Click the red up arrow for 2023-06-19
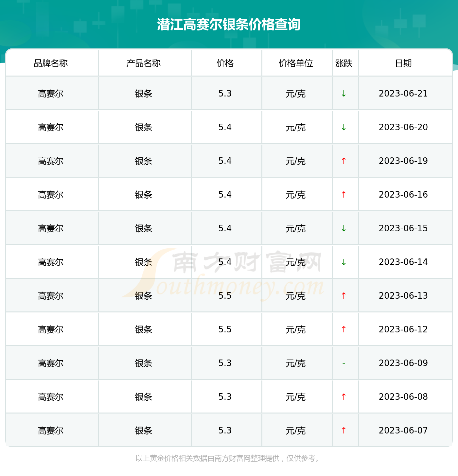The image size is (458, 476). 344,161
